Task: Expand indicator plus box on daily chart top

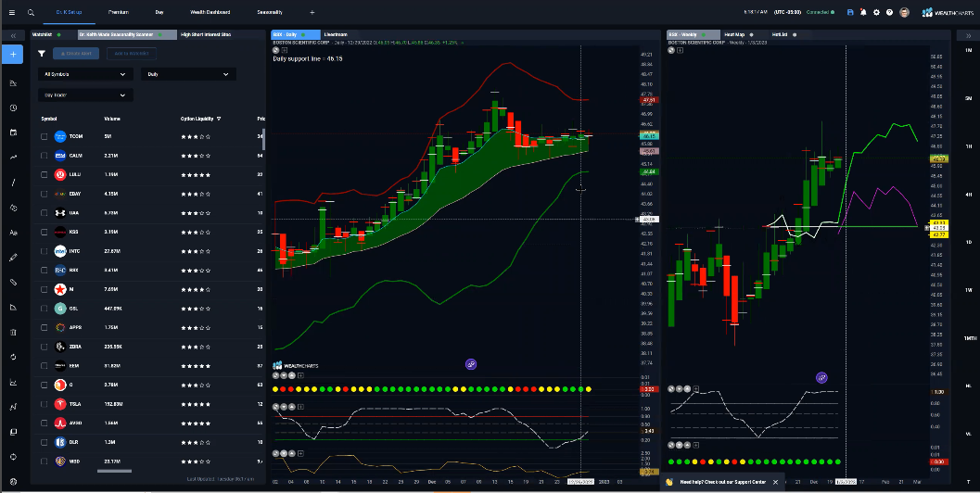Action: (285, 50)
